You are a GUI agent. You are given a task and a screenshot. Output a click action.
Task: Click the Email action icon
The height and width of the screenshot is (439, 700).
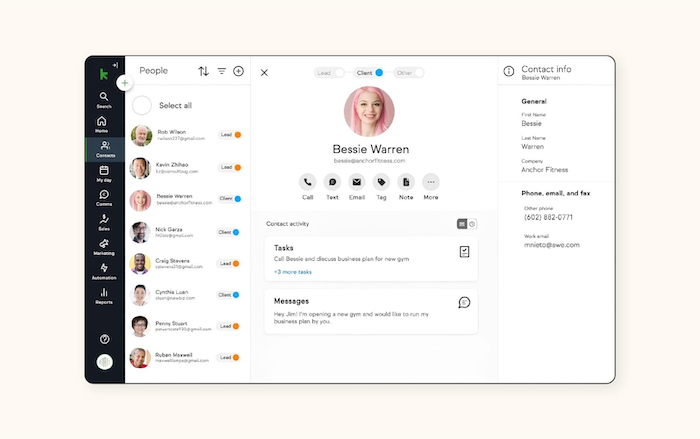(x=356, y=182)
